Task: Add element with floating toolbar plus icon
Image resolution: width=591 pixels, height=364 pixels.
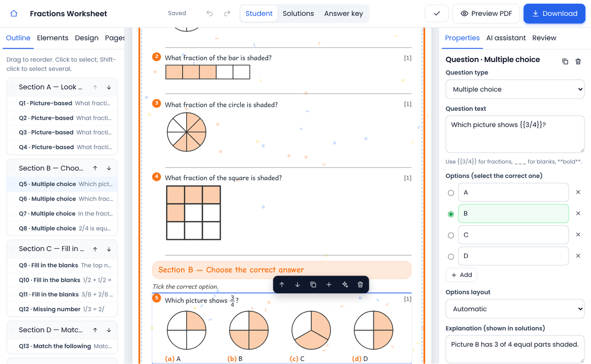Action: click(328, 285)
